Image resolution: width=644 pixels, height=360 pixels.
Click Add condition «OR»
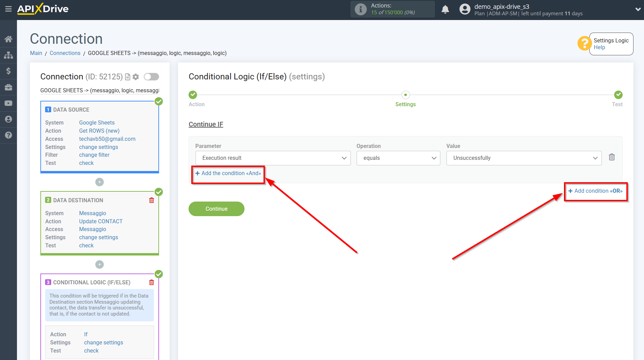pyautogui.click(x=596, y=191)
